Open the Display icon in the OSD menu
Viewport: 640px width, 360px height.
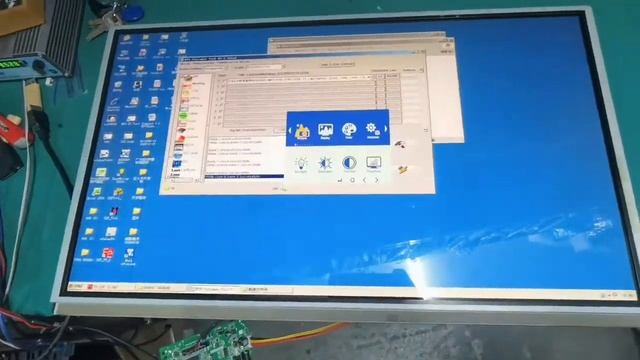(325, 131)
